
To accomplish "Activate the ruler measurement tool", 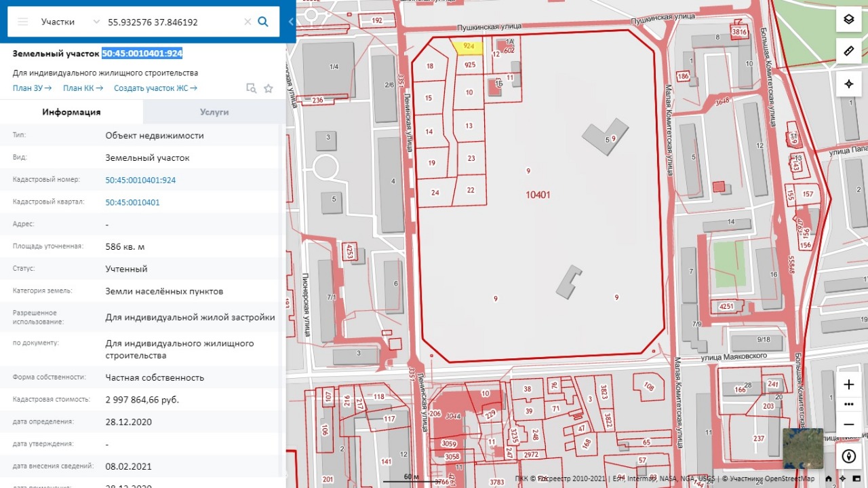I will (x=848, y=52).
